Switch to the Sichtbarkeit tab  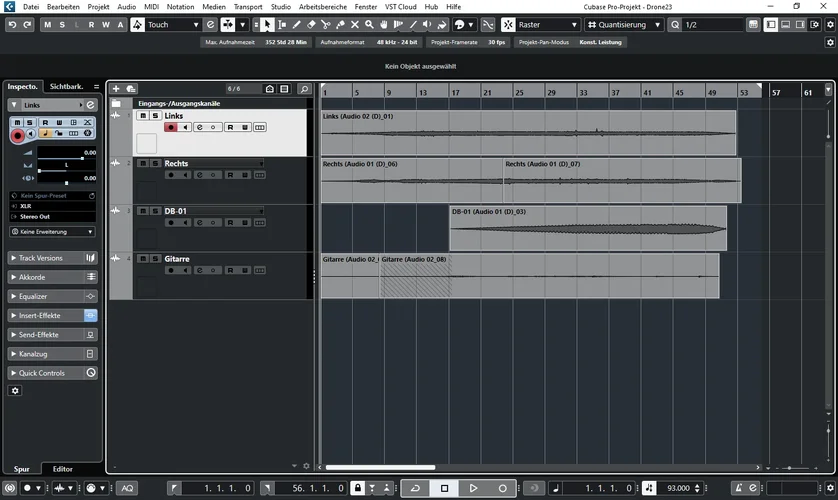[66, 87]
